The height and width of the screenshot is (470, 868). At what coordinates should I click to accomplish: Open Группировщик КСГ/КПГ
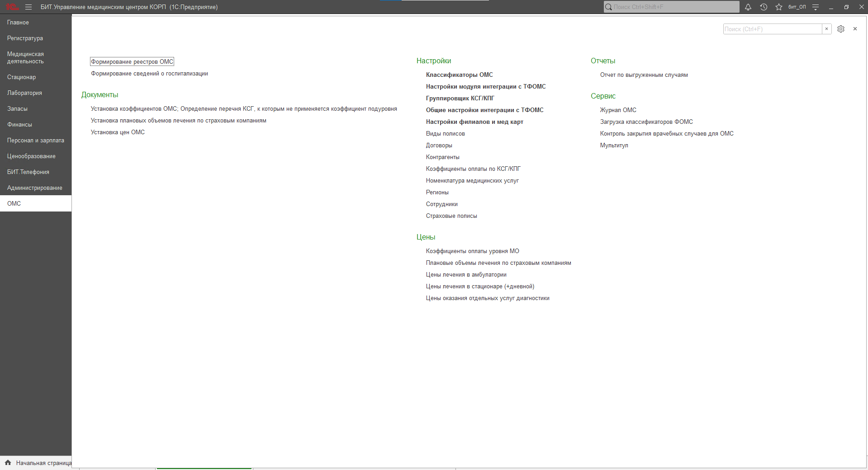460,98
